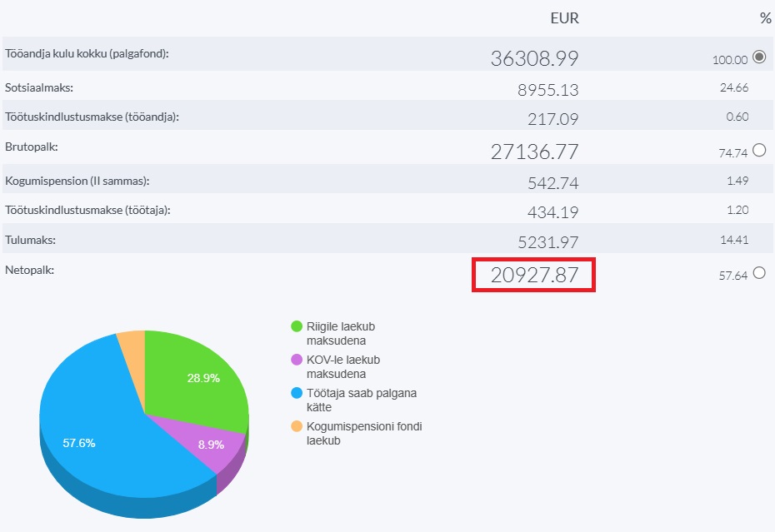Select the Tööandja kulu kokku radio button
Viewport: 775px width, 532px height.
(x=758, y=57)
